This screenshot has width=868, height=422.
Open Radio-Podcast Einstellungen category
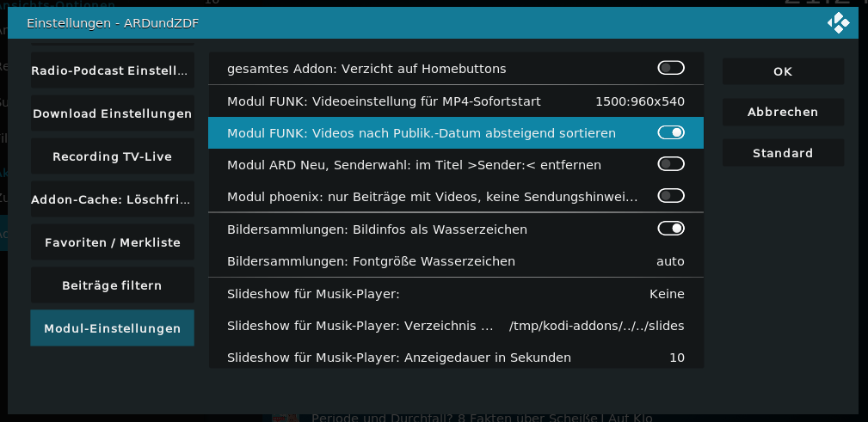point(113,70)
